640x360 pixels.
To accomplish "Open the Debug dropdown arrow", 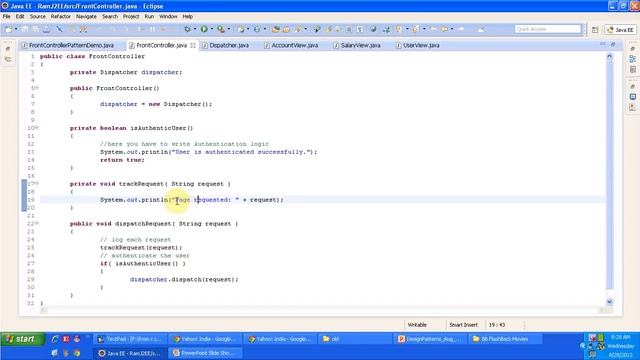I will [x=195, y=29].
